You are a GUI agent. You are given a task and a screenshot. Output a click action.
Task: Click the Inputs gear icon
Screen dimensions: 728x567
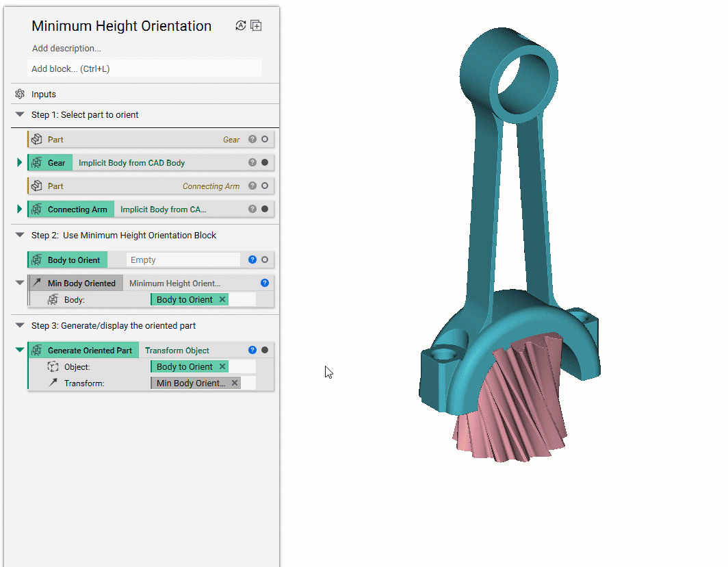[x=20, y=94]
